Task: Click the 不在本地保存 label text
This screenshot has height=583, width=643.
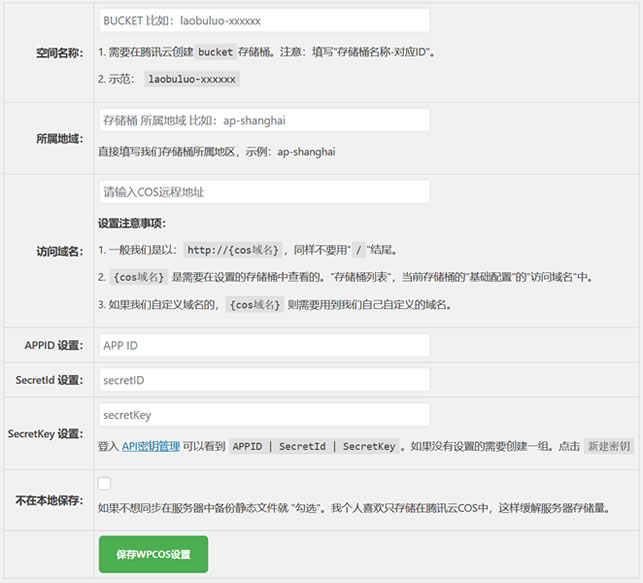Action: tap(49, 500)
